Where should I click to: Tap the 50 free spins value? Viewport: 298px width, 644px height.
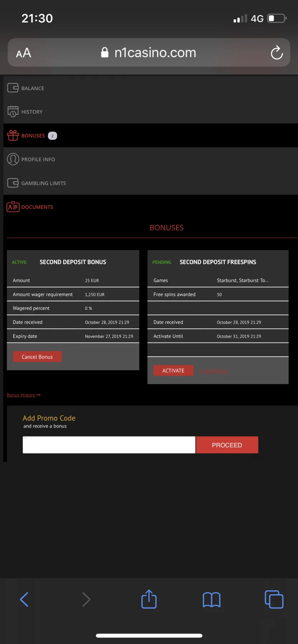(x=219, y=295)
